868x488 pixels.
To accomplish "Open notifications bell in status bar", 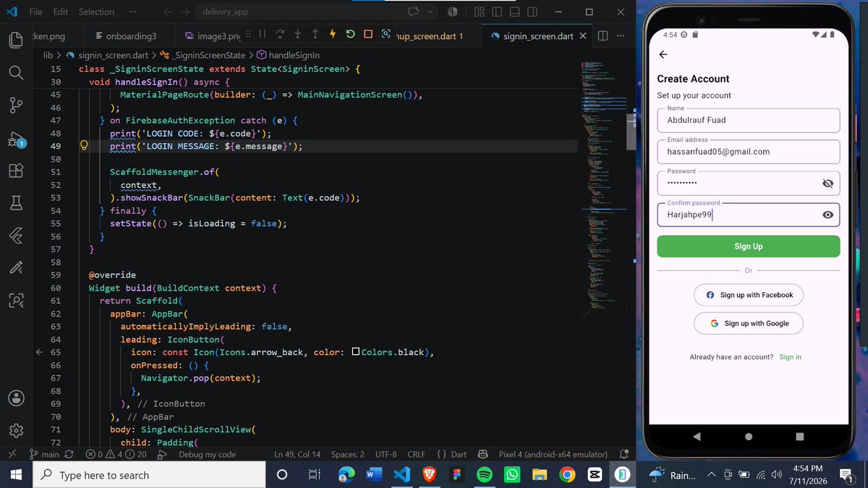I will pyautogui.click(x=624, y=454).
